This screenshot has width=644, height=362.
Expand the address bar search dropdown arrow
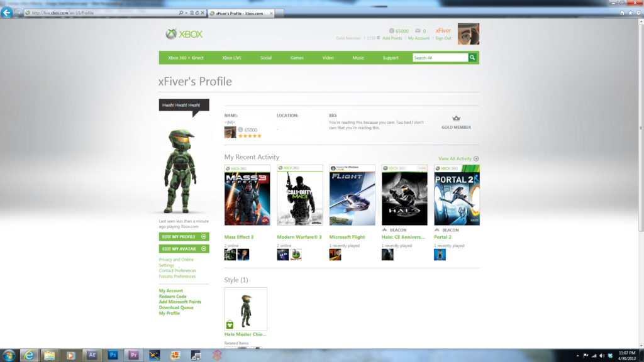(187, 13)
